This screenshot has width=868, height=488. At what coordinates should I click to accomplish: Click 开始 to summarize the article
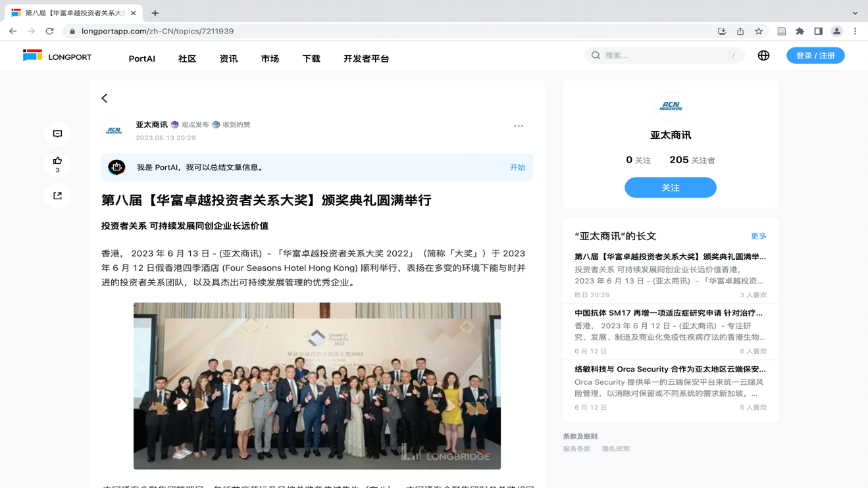coord(517,168)
